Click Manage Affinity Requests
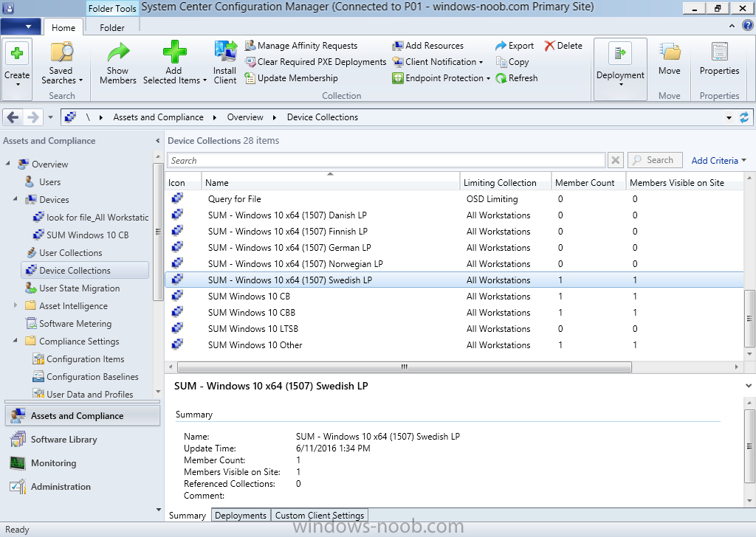 (301, 46)
